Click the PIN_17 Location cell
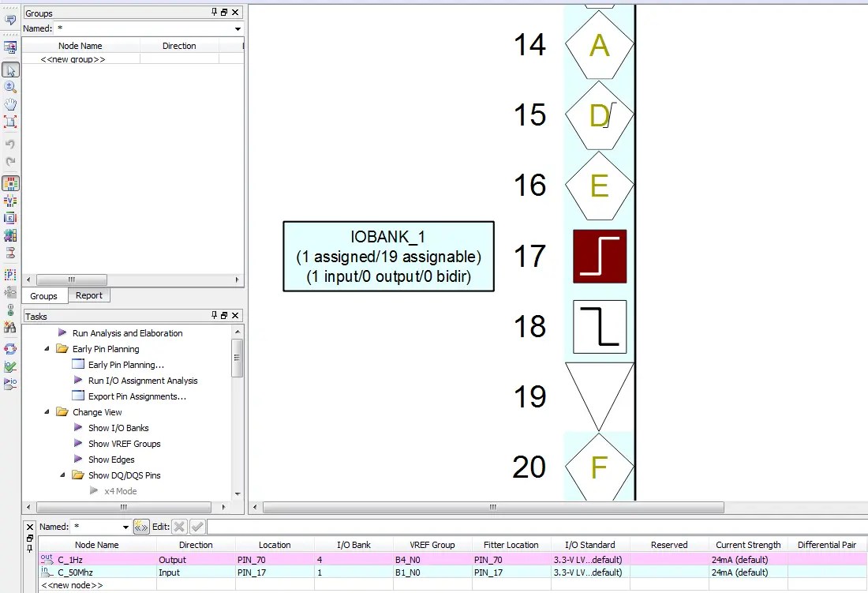 275,572
